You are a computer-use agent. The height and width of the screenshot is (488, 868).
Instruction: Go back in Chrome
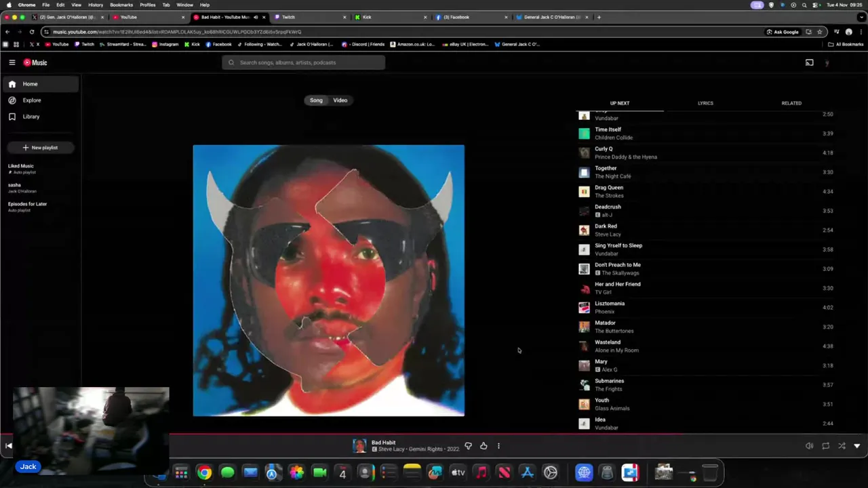[x=7, y=32]
